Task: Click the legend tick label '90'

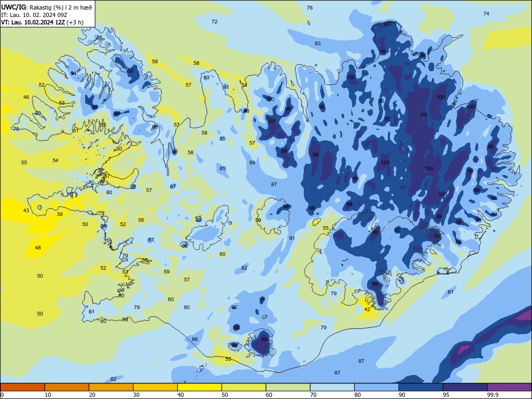Action: [x=402, y=395]
